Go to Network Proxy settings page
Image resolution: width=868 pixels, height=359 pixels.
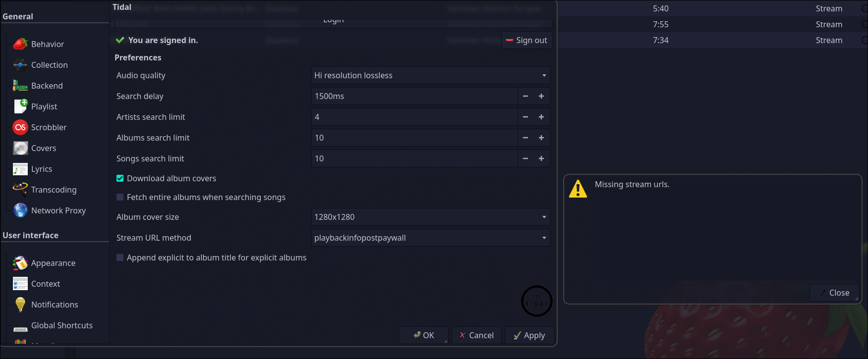tap(58, 210)
